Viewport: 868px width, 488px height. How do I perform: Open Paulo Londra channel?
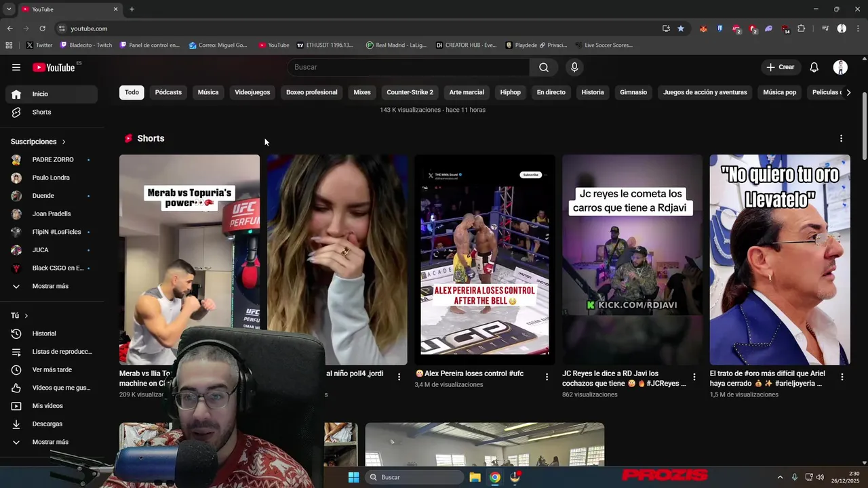click(52, 178)
